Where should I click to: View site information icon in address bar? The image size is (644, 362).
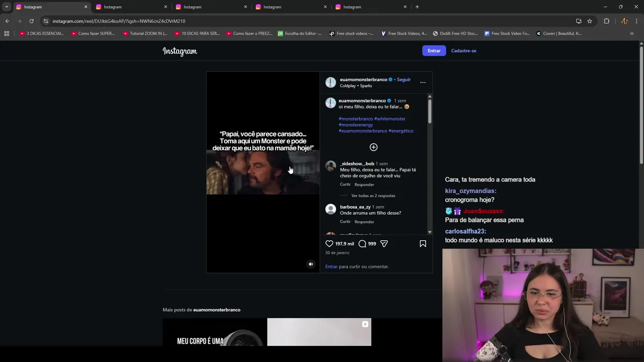(46, 21)
